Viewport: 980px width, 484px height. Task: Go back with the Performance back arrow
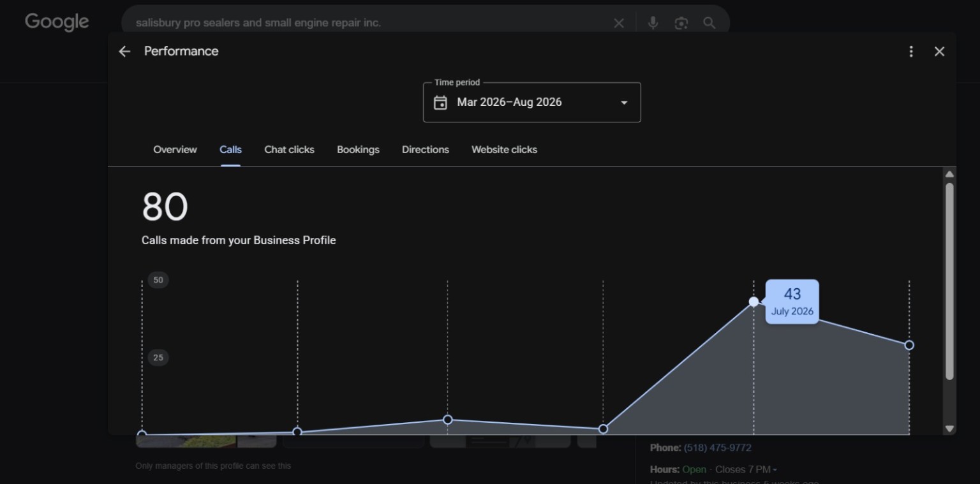(124, 52)
